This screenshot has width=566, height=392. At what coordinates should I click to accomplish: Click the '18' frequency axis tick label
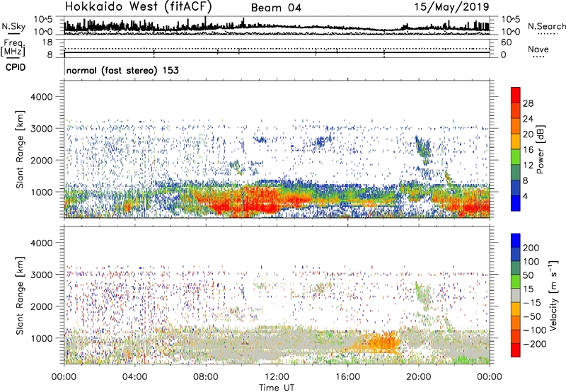pos(47,42)
